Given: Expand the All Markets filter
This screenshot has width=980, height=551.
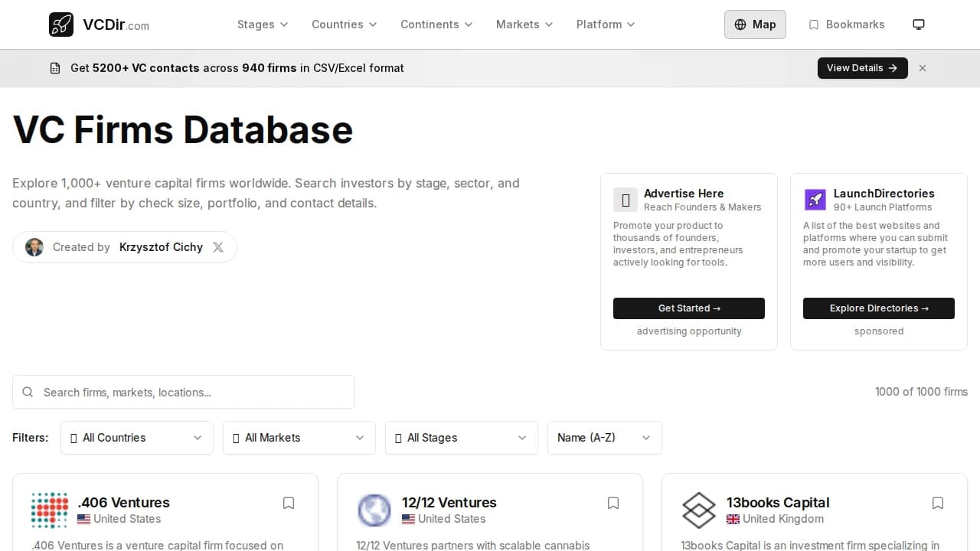Looking at the screenshot, I should [x=299, y=438].
